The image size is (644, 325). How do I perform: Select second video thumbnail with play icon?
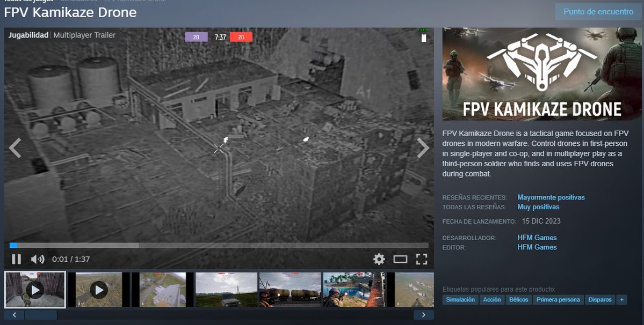[x=99, y=290]
